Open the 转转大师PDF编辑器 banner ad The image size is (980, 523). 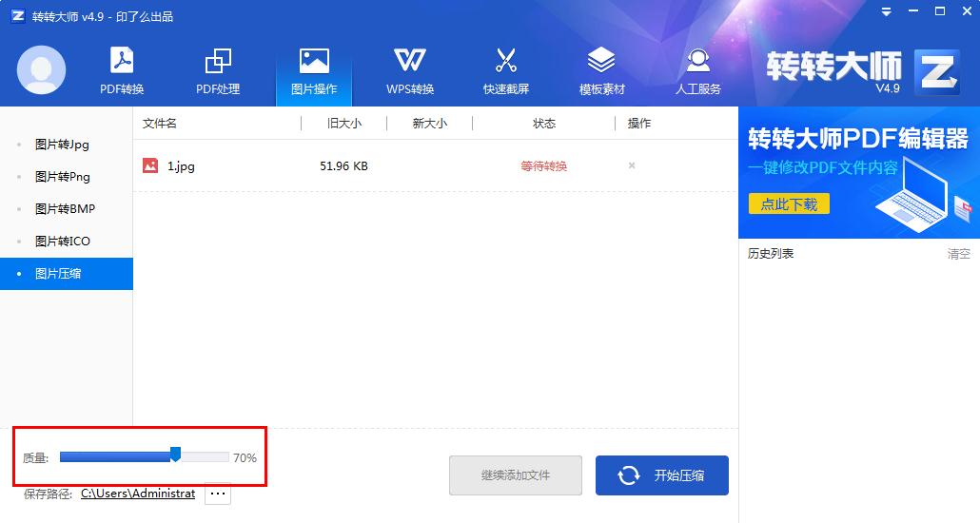point(859,172)
